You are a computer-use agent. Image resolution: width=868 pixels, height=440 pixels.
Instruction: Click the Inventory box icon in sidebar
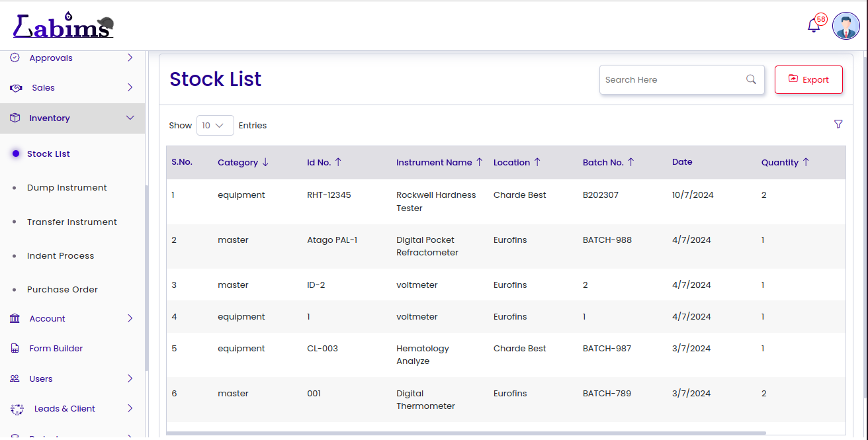click(15, 118)
